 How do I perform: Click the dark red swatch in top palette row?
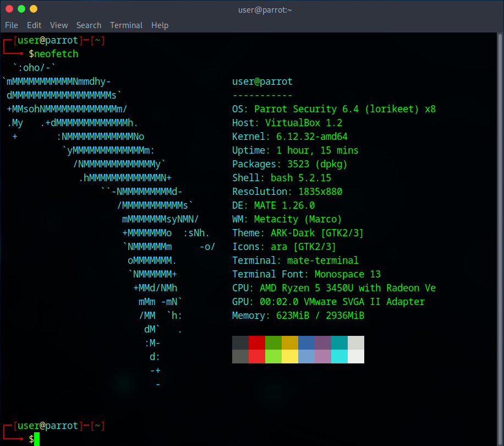tap(257, 342)
